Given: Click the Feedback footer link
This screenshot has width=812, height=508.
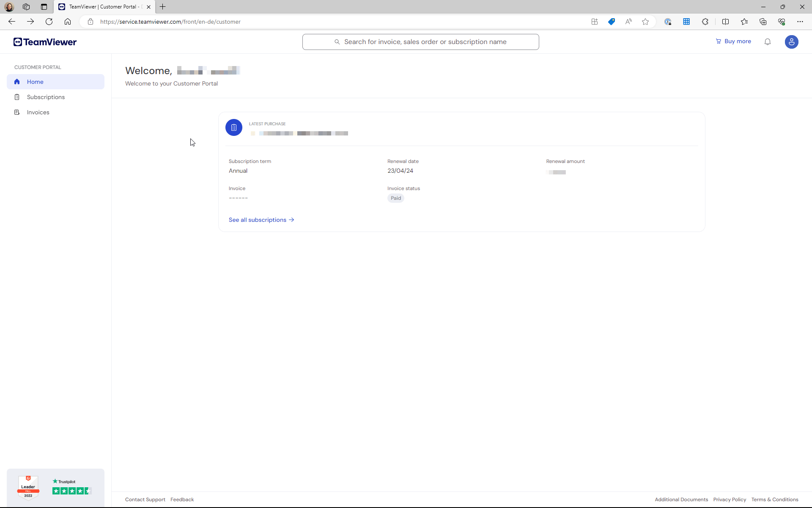Looking at the screenshot, I should (181, 499).
